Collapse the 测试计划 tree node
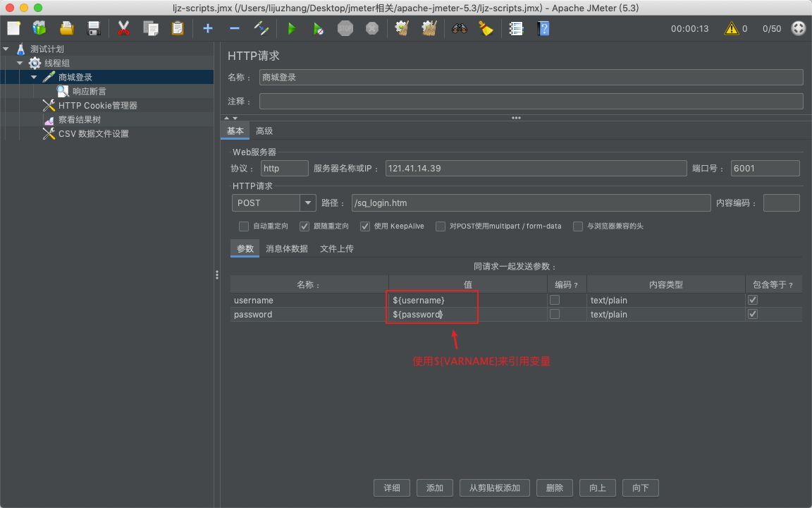Screen dimensions: 812x508 tap(6, 49)
